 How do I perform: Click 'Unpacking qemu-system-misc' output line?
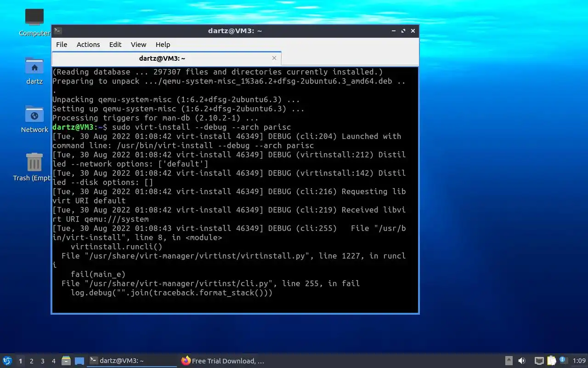click(176, 99)
